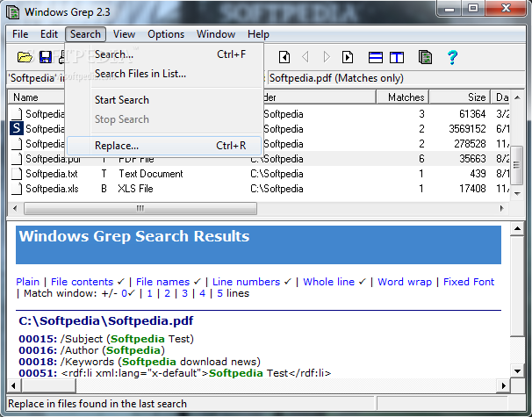The height and width of the screenshot is (417, 532).
Task: Enable Word wrap option
Action: point(405,282)
